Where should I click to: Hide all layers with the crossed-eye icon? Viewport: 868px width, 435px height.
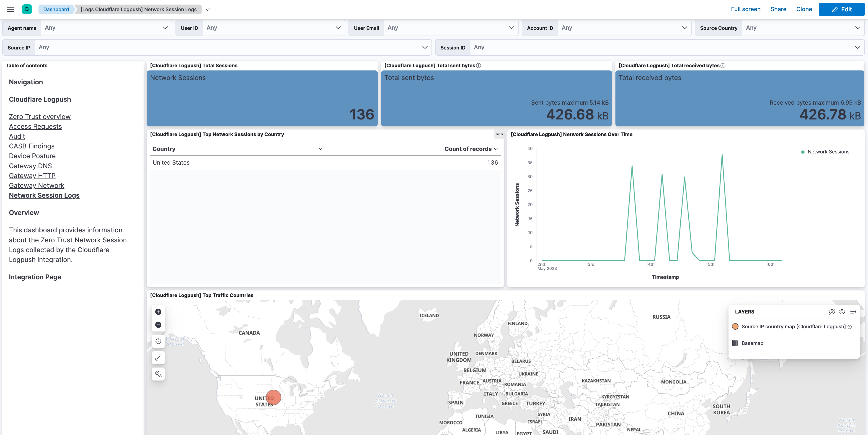tap(832, 312)
